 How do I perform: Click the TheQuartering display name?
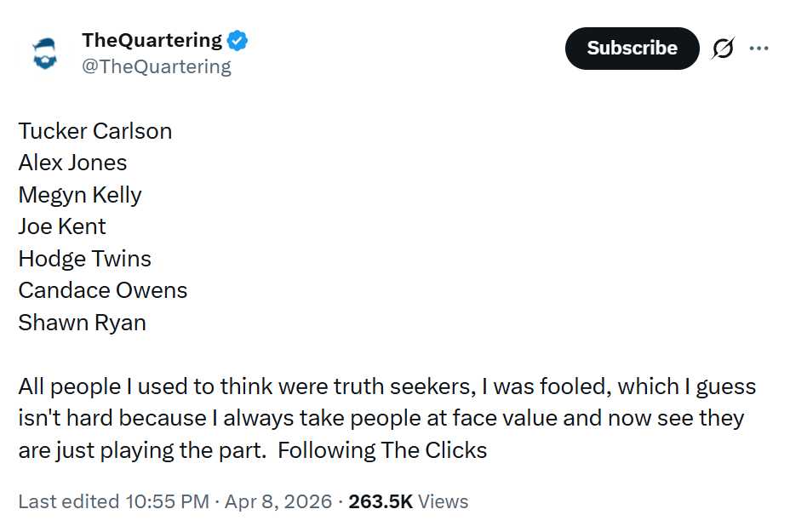click(x=152, y=40)
